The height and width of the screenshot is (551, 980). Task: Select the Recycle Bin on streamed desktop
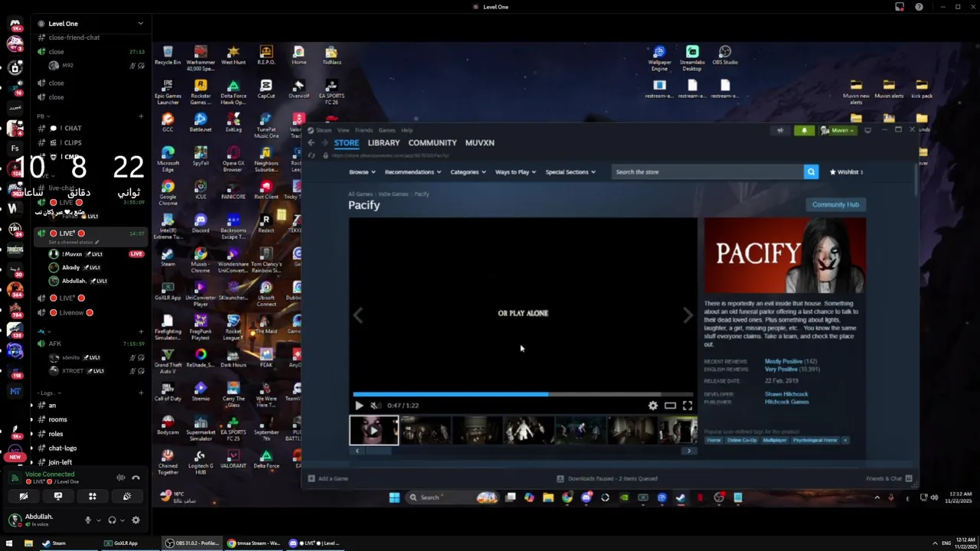click(x=168, y=54)
